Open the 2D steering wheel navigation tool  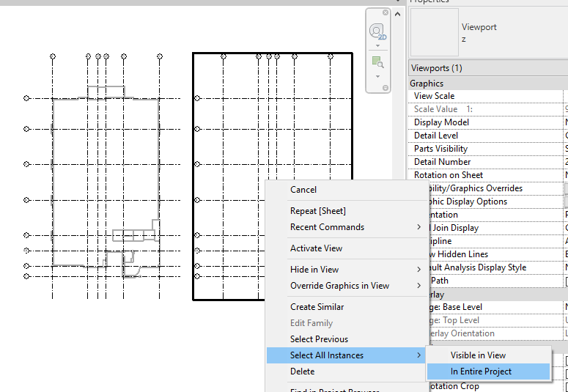coord(377,32)
